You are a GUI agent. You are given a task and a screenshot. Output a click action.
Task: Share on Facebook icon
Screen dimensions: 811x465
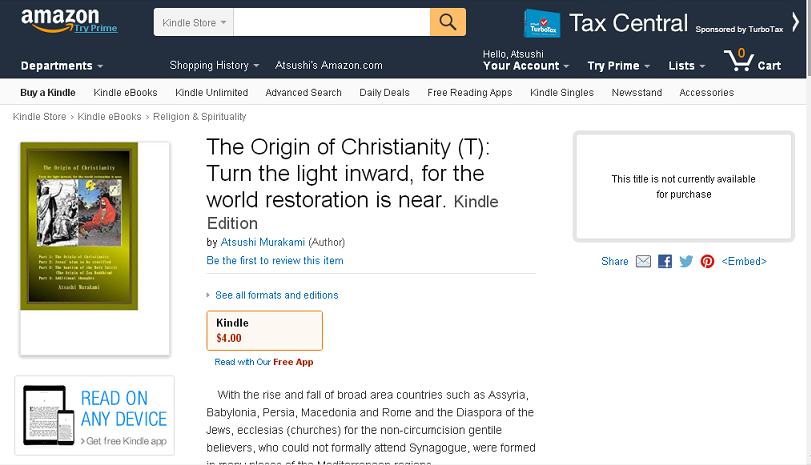click(x=664, y=261)
